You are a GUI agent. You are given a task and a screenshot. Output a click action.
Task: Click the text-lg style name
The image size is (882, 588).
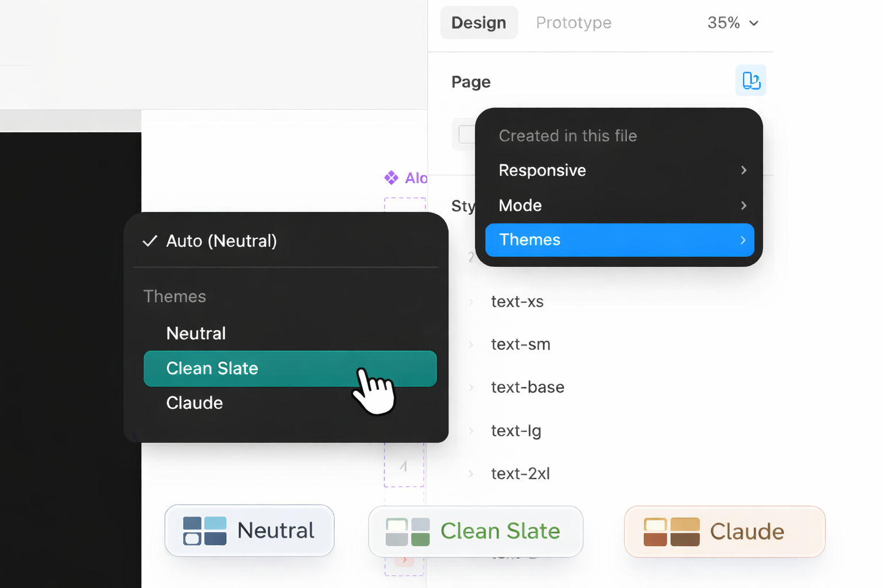(x=516, y=431)
